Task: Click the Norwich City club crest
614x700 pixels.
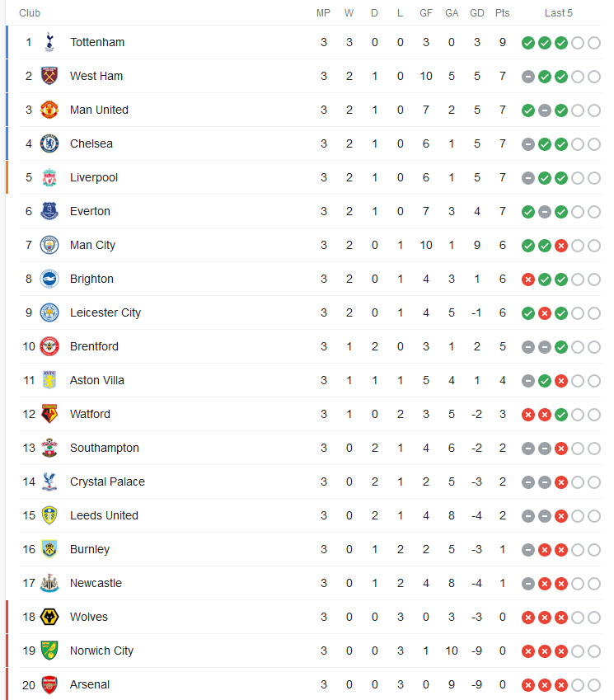Action: coord(49,651)
